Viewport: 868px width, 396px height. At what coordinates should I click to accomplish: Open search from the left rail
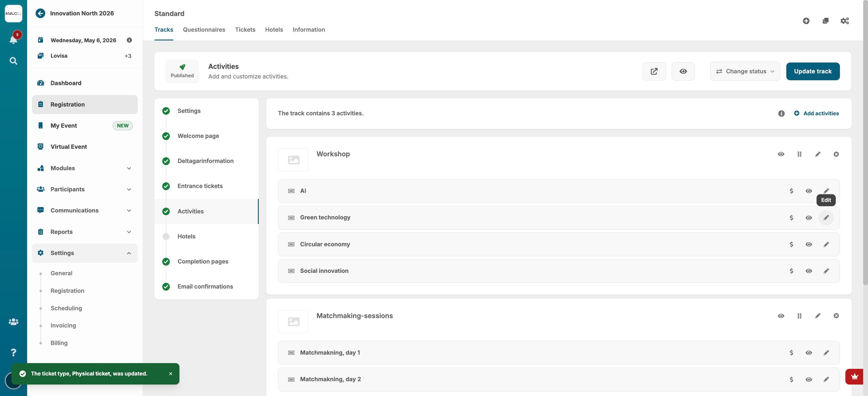(13, 61)
